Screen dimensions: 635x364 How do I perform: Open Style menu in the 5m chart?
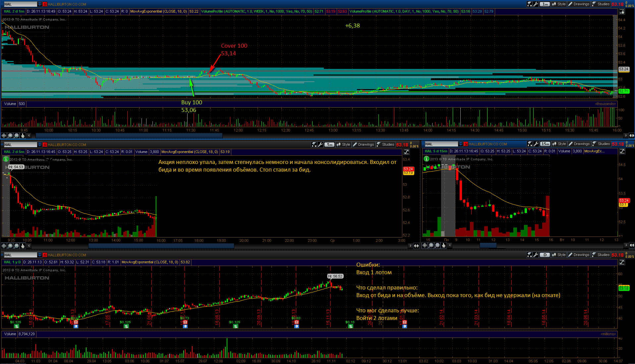click(343, 145)
